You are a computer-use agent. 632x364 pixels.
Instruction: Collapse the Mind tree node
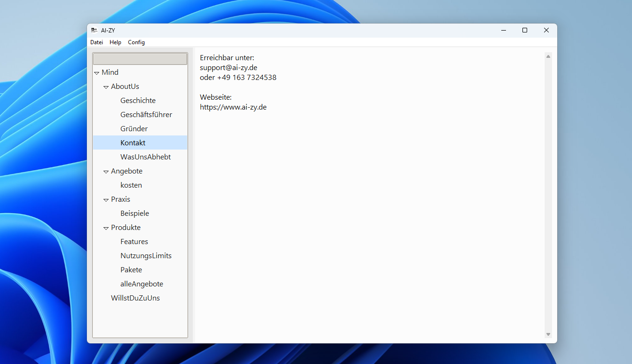tap(96, 73)
